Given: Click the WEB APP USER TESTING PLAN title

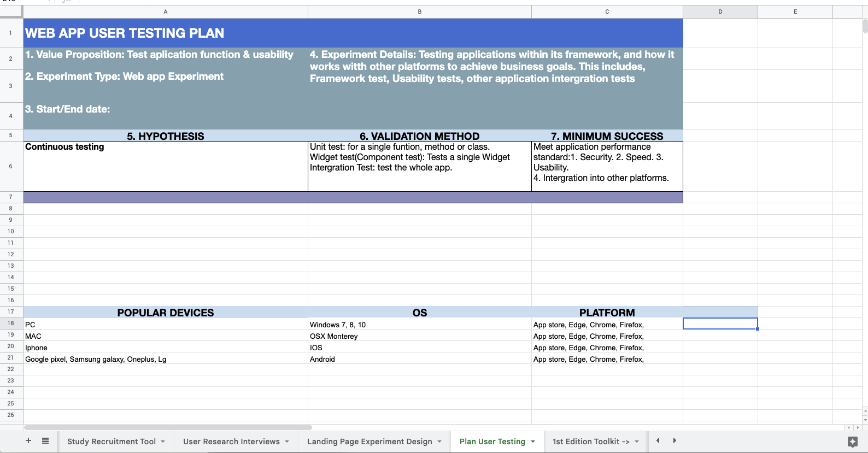Looking at the screenshot, I should (125, 33).
